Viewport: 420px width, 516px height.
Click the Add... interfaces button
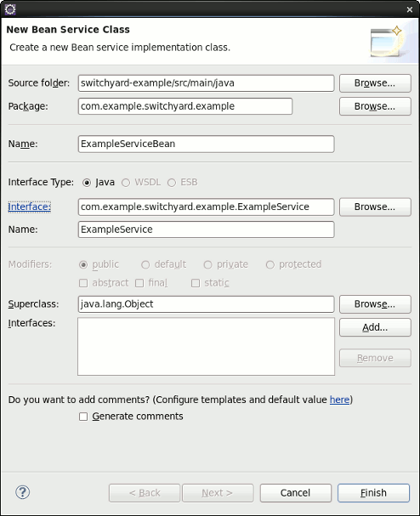coord(375,327)
